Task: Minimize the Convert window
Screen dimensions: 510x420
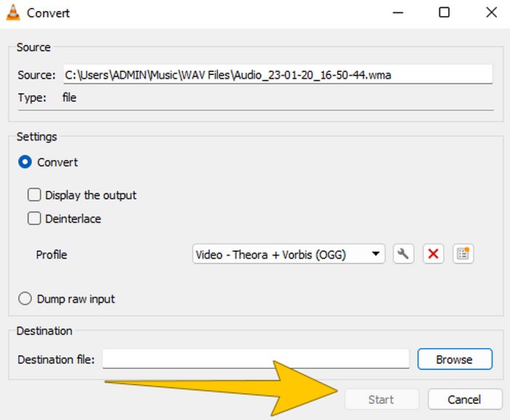Action: click(x=398, y=12)
